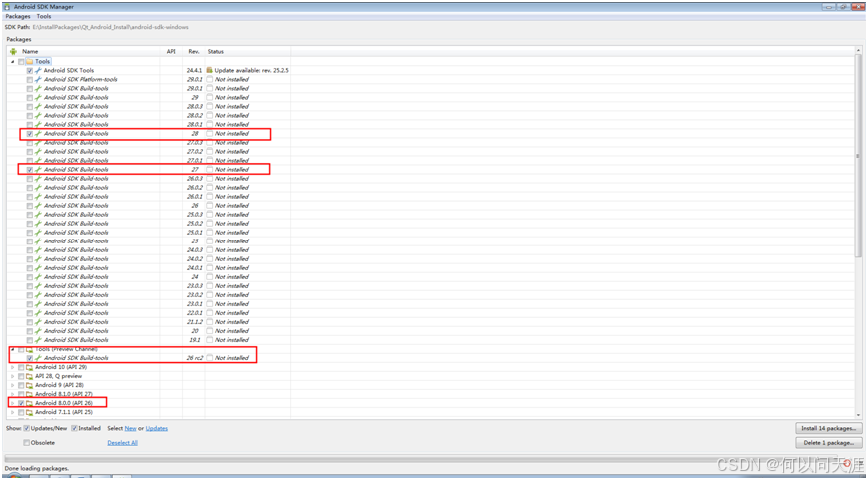
Task: Click wrench icon of Build-tools rev 26
Action: point(38,206)
